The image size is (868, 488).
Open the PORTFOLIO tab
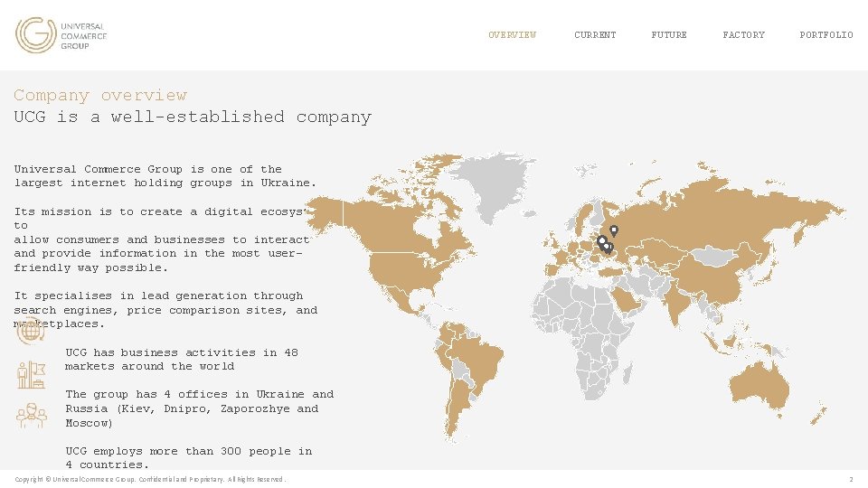[826, 35]
